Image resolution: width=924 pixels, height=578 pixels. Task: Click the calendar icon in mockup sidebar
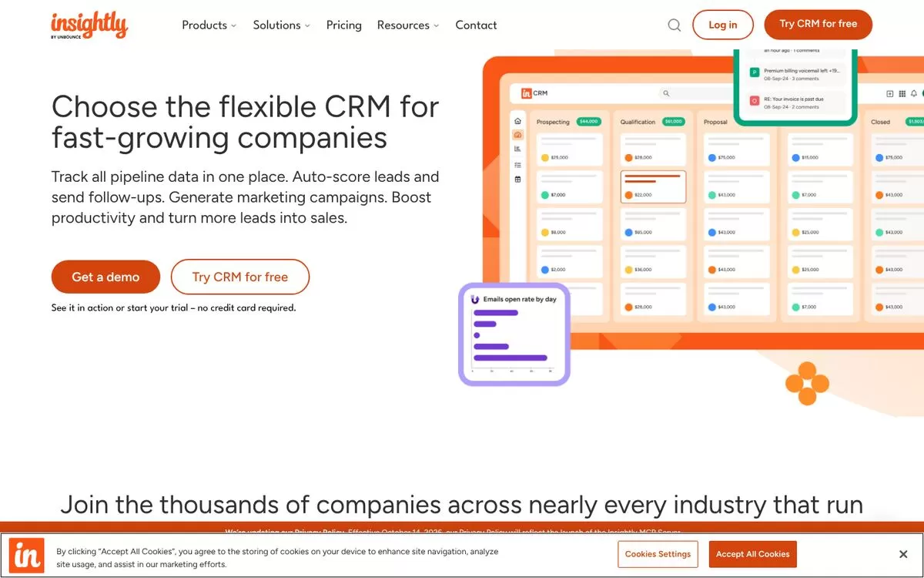pos(517,179)
